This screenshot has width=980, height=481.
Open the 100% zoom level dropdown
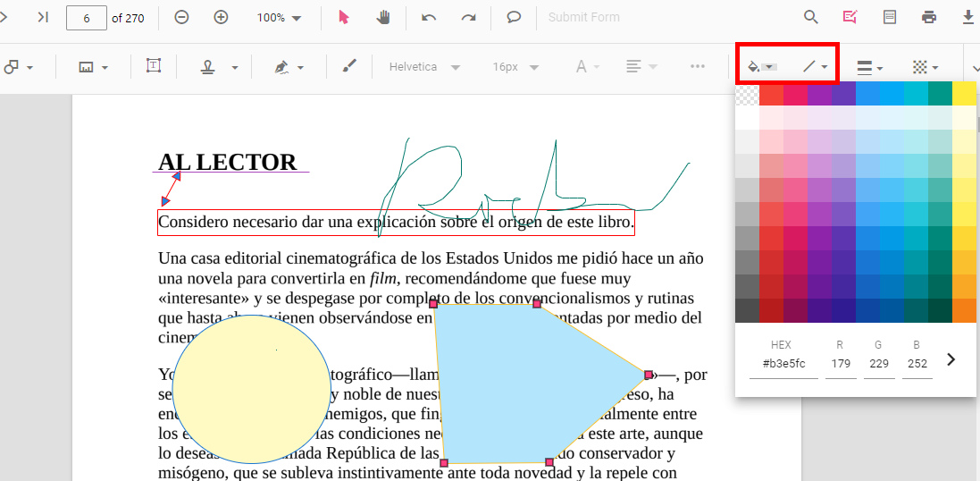[x=279, y=18]
